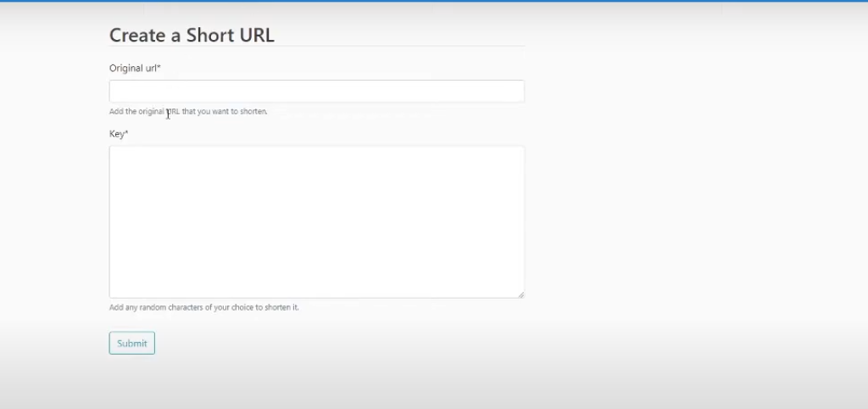This screenshot has height=409, width=868.
Task: Focus the Key text area
Action: click(317, 222)
